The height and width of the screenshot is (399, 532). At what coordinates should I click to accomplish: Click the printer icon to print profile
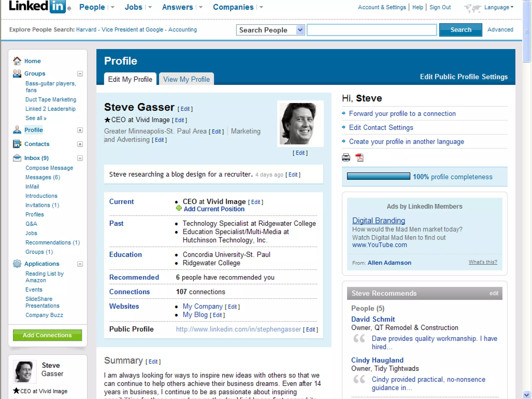pos(346,157)
